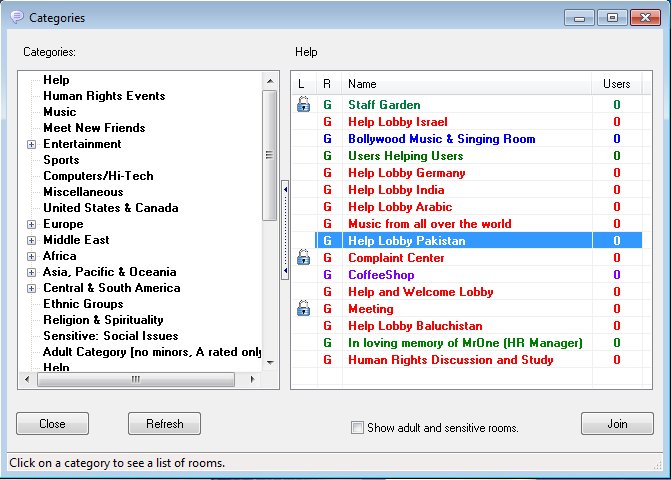Click the G rating of CoffeeShop room
This screenshot has height=480, width=671.
click(x=326, y=275)
